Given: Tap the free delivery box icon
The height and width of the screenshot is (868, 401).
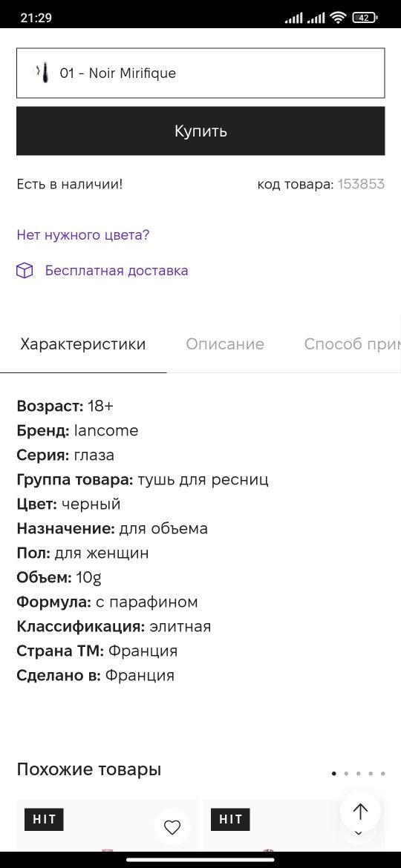Looking at the screenshot, I should click(25, 271).
